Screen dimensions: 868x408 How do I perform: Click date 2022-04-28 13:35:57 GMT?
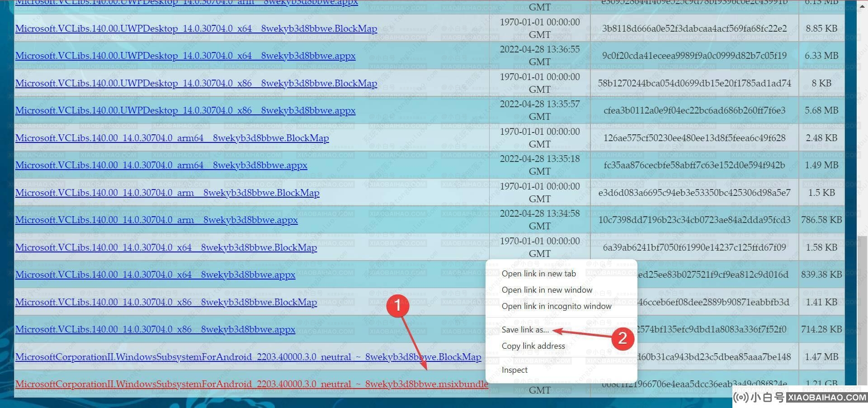click(540, 110)
